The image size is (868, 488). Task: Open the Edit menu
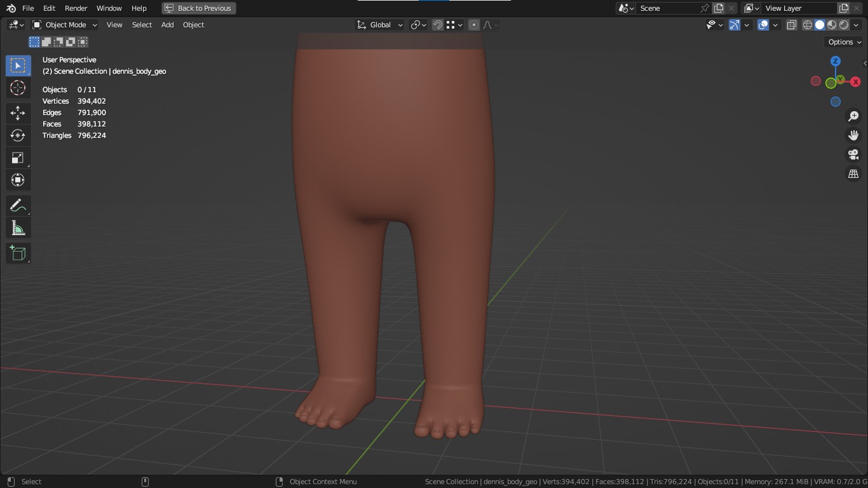tap(49, 8)
